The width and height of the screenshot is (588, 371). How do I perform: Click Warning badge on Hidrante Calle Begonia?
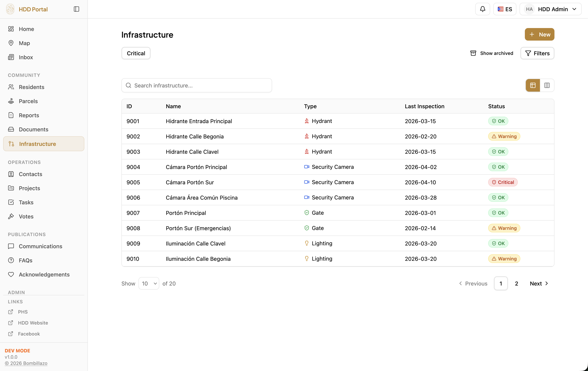click(504, 136)
